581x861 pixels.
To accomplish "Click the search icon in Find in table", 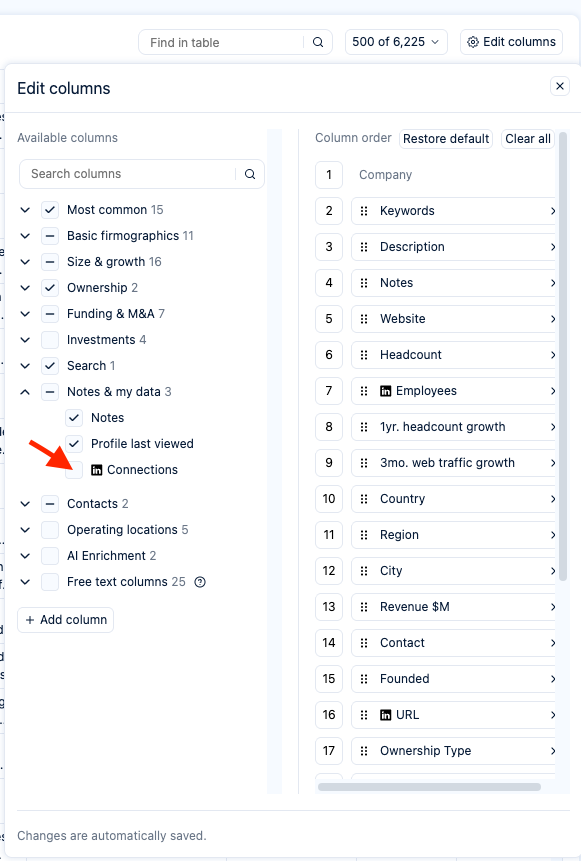I will pyautogui.click(x=318, y=42).
